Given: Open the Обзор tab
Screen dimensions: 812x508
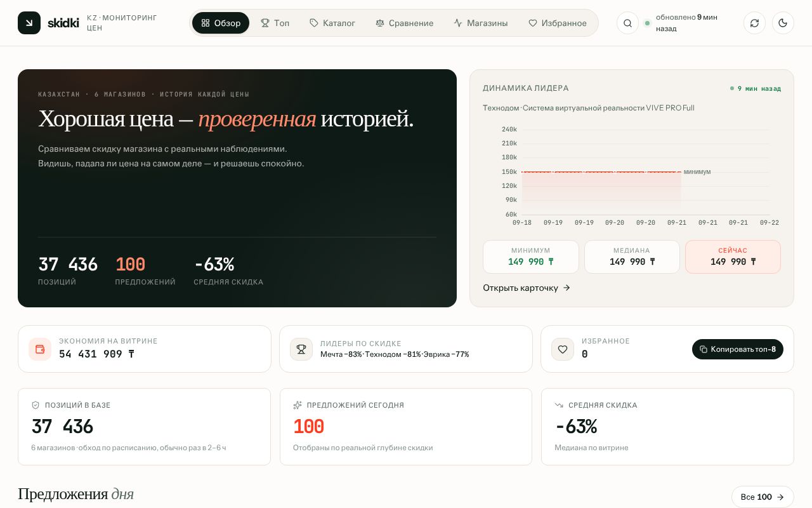Looking at the screenshot, I should (x=221, y=23).
